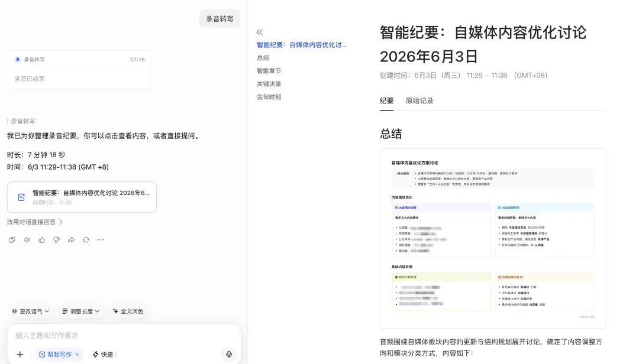Collapse outline panel with double chevron

(260, 32)
